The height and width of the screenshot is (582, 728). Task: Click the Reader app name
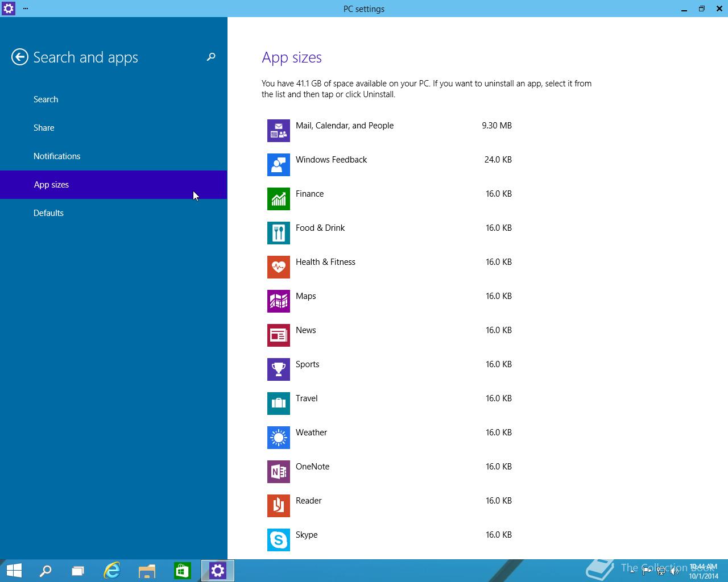tap(309, 501)
